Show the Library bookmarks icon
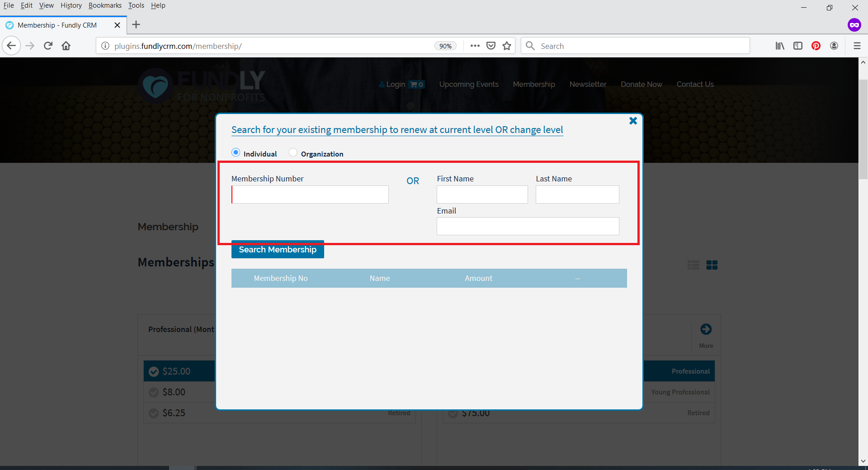Viewport: 868px width, 470px height. (780, 46)
